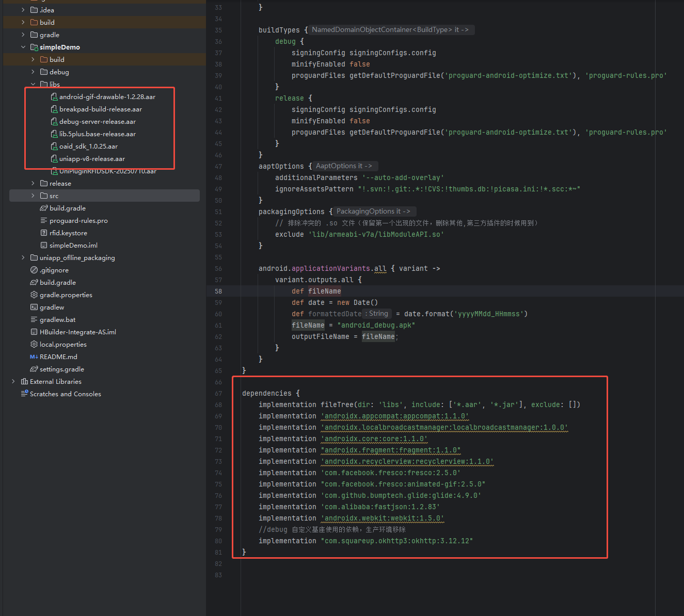Select the src folder row
The height and width of the screenshot is (616, 684).
click(x=104, y=196)
